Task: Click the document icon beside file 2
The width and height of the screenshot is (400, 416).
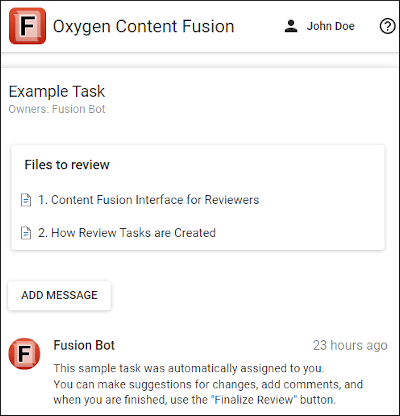Action: (x=26, y=233)
